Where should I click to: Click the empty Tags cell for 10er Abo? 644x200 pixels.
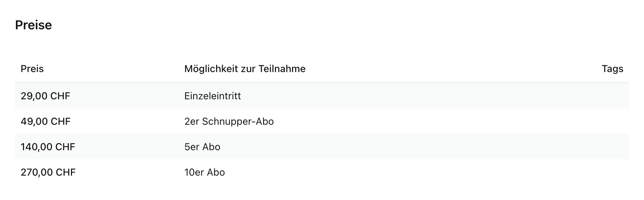[x=612, y=172]
